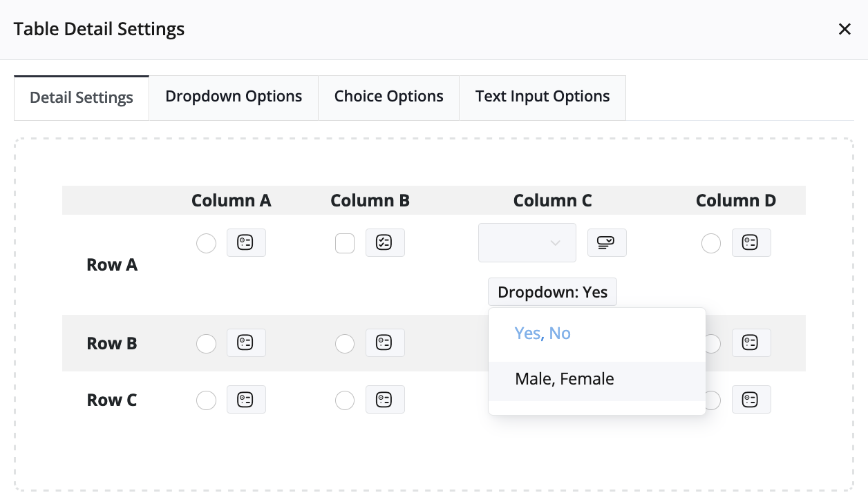Click dropdown type icon in Row A Column C
This screenshot has width=868, height=504.
coord(607,243)
